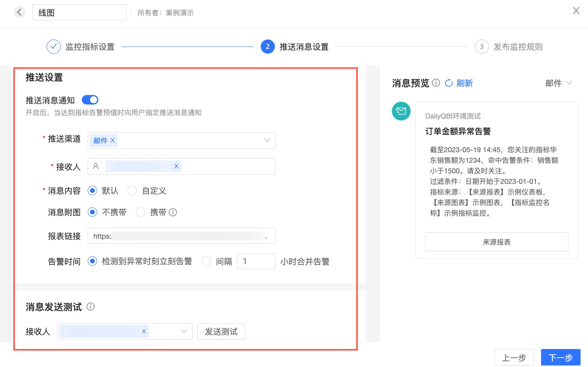
Task: Click the 所有者: 案例演示 text
Action: click(x=166, y=13)
